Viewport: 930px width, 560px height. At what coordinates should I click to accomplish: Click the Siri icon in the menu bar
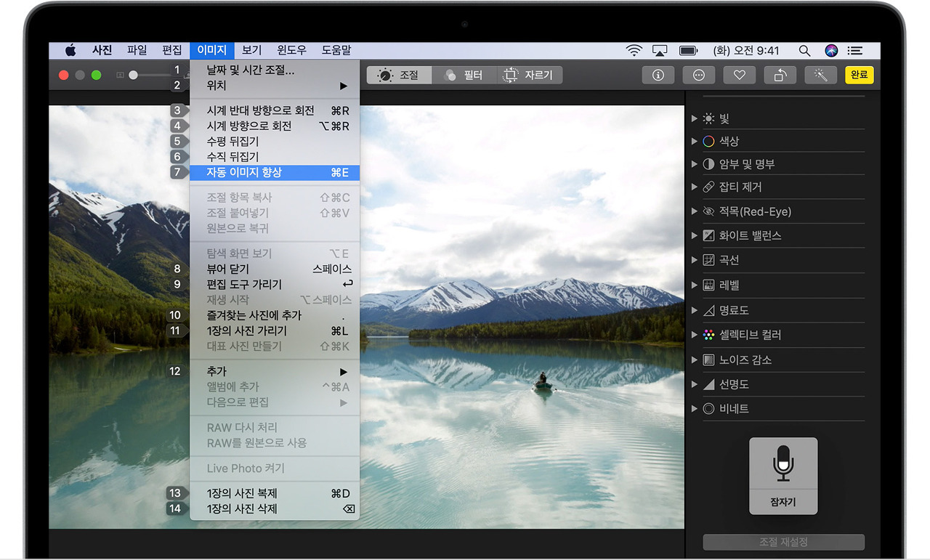point(831,50)
